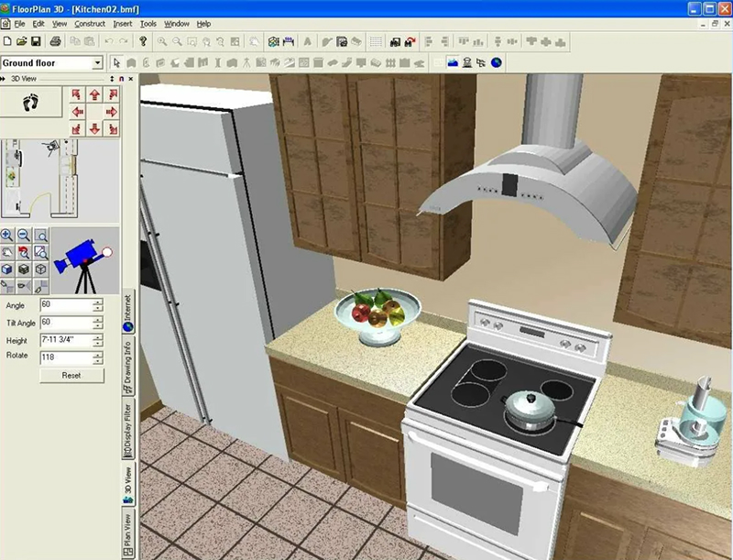Click the floor plan overview thumbnail
This screenshot has width=733, height=560.
pos(60,180)
